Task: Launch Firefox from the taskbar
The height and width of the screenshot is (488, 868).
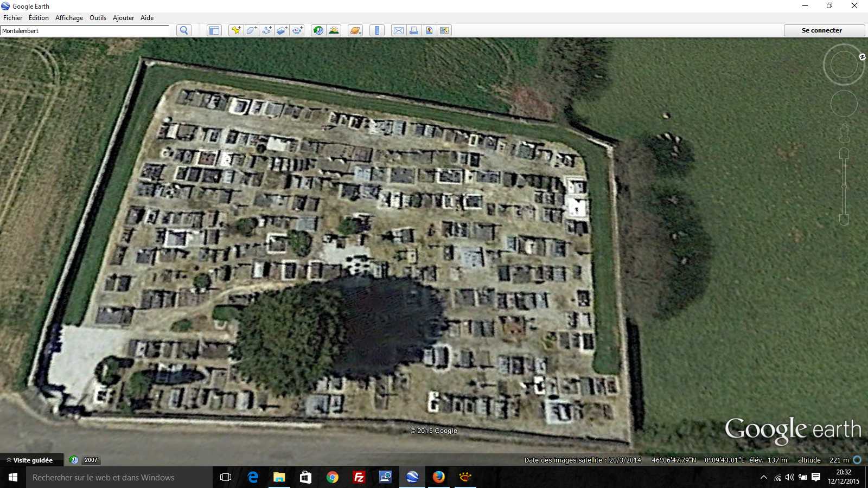Action: pos(438,477)
